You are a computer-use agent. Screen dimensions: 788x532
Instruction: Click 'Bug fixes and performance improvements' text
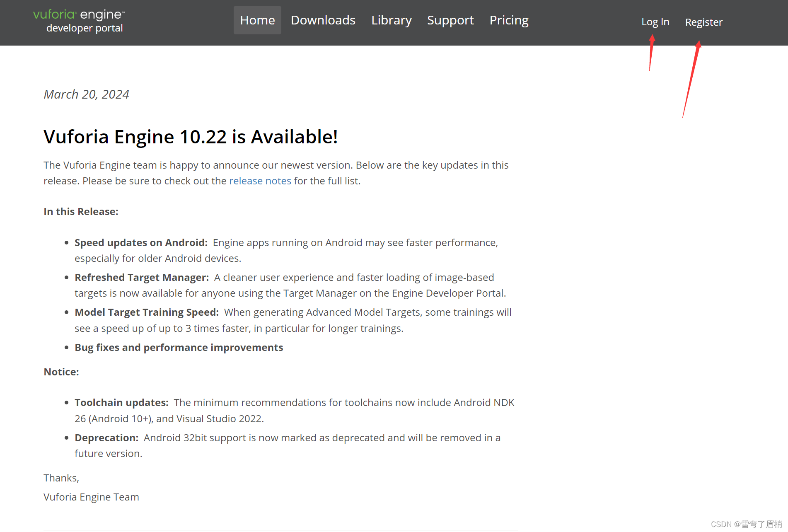pyautogui.click(x=179, y=348)
